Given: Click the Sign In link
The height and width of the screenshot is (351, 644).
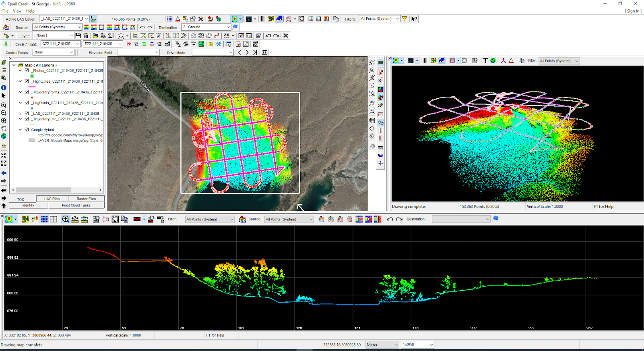Looking at the screenshot, I should point(633,11).
